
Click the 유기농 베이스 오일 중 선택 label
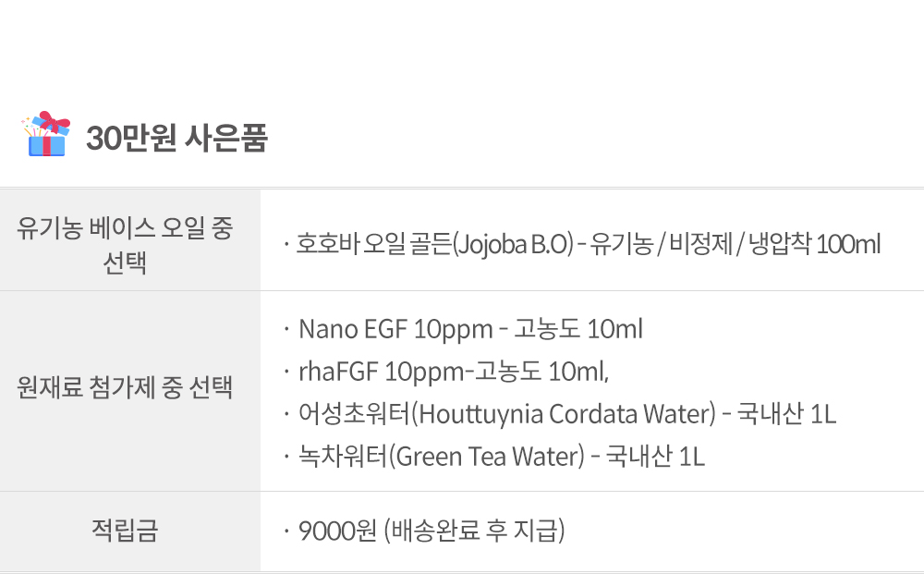coord(125,245)
